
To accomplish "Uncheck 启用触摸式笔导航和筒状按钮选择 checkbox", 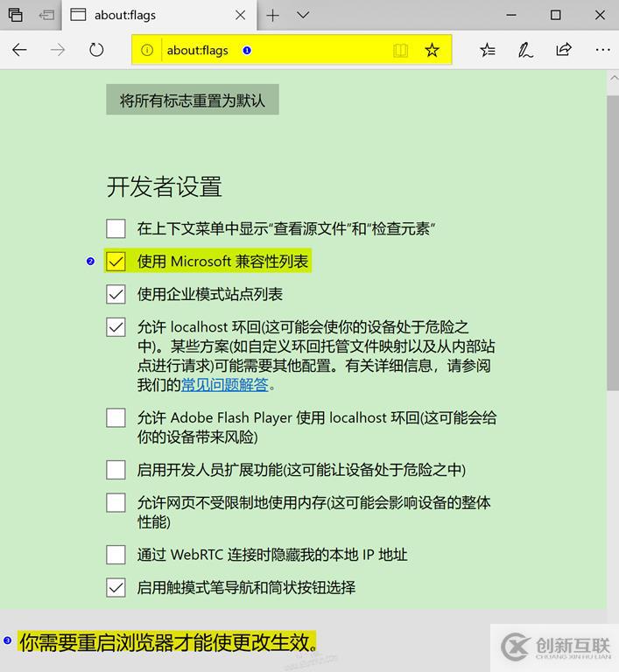I will (x=116, y=588).
